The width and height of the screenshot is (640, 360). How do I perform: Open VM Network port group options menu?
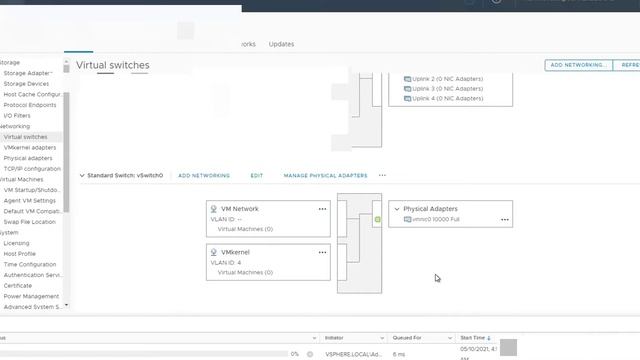(x=322, y=209)
